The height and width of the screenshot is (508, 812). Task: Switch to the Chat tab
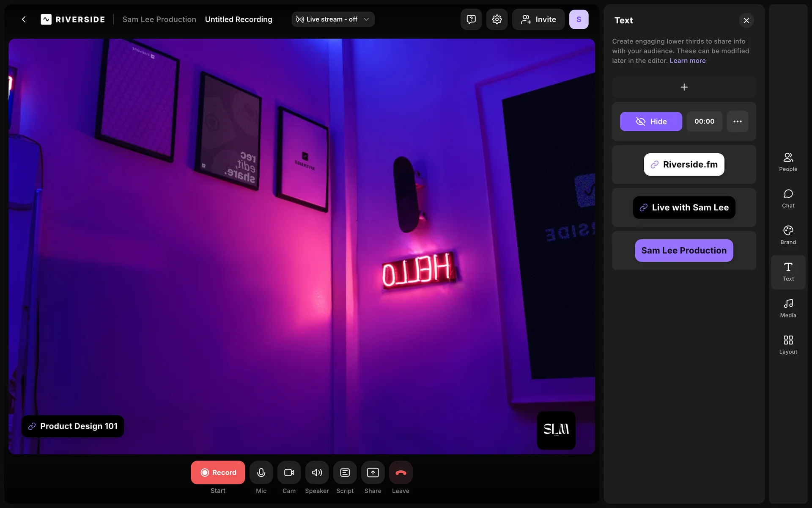pyautogui.click(x=788, y=199)
